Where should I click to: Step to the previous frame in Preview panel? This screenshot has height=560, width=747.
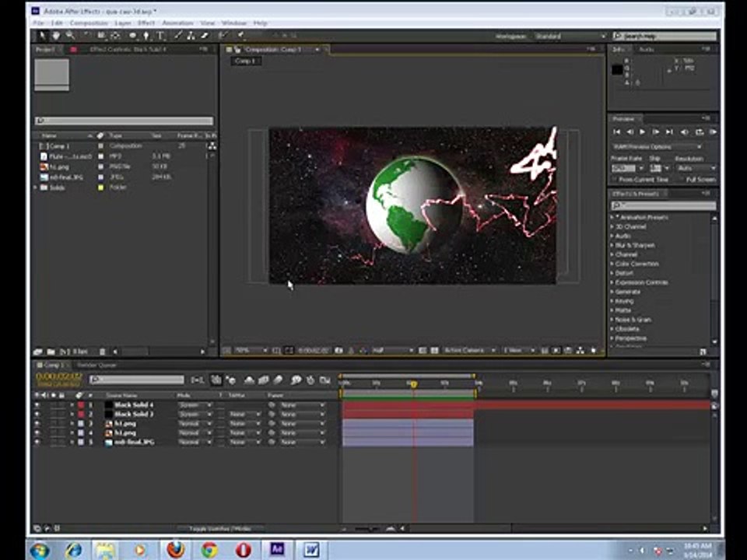tap(630, 132)
